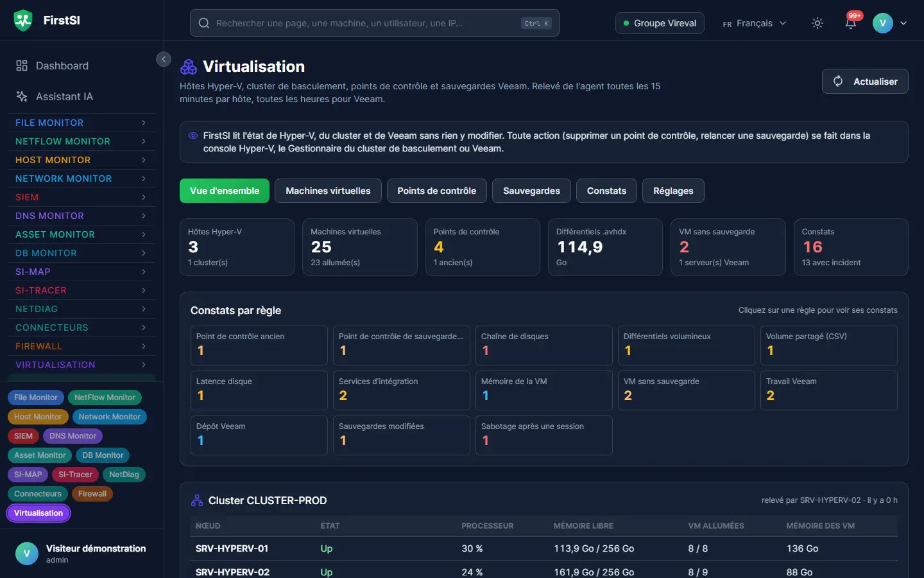Viewport: 924px width, 578px height.
Task: Select the Vue d'ensemble tab
Action: [225, 191]
